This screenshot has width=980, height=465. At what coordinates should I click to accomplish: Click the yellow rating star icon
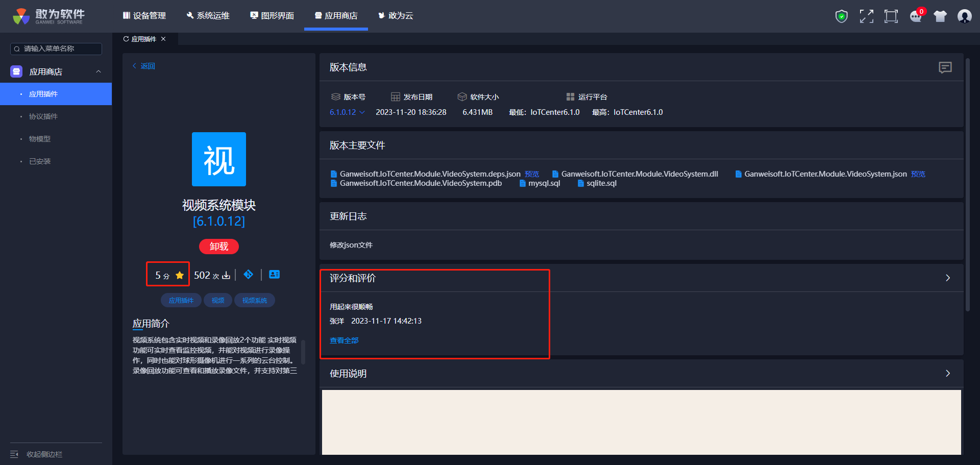180,276
